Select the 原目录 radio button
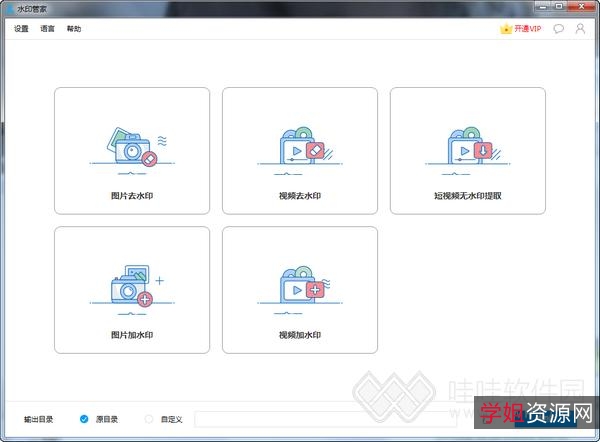The width and height of the screenshot is (600, 442). (x=84, y=419)
